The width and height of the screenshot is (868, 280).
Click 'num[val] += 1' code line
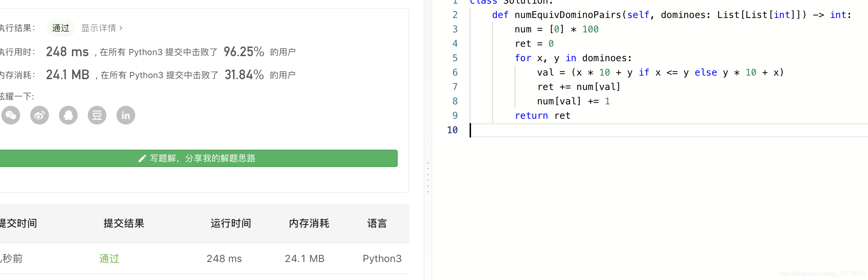(x=574, y=101)
